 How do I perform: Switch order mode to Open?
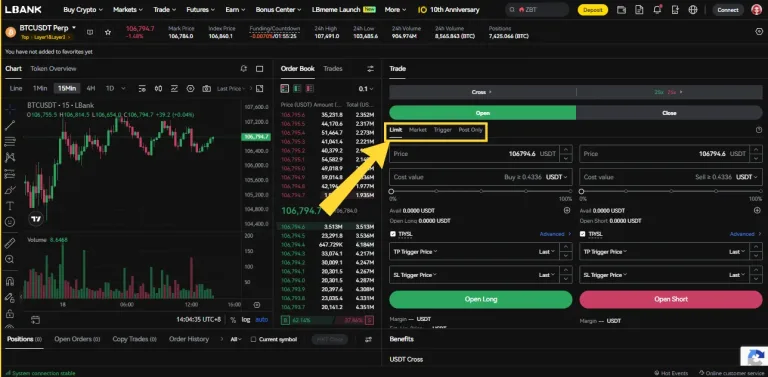pos(482,113)
